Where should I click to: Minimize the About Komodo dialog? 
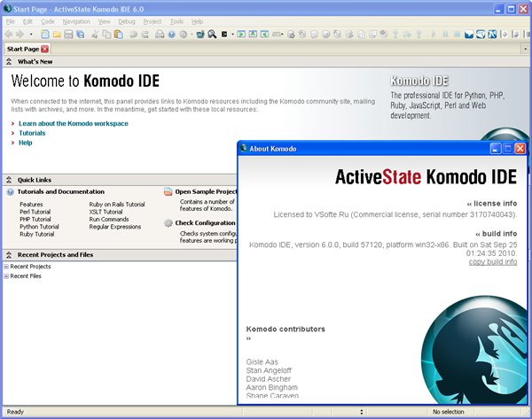496,149
